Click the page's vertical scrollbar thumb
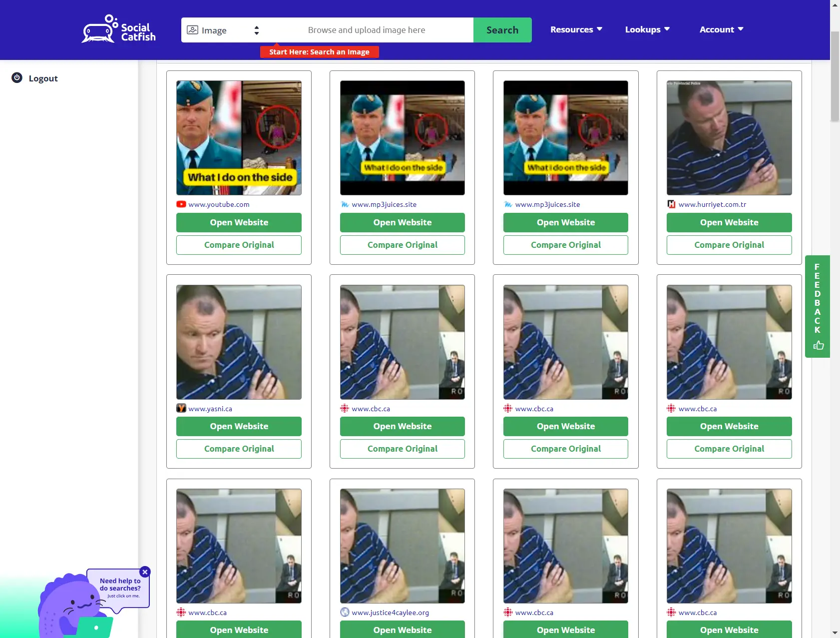840x638 pixels. (x=835, y=75)
